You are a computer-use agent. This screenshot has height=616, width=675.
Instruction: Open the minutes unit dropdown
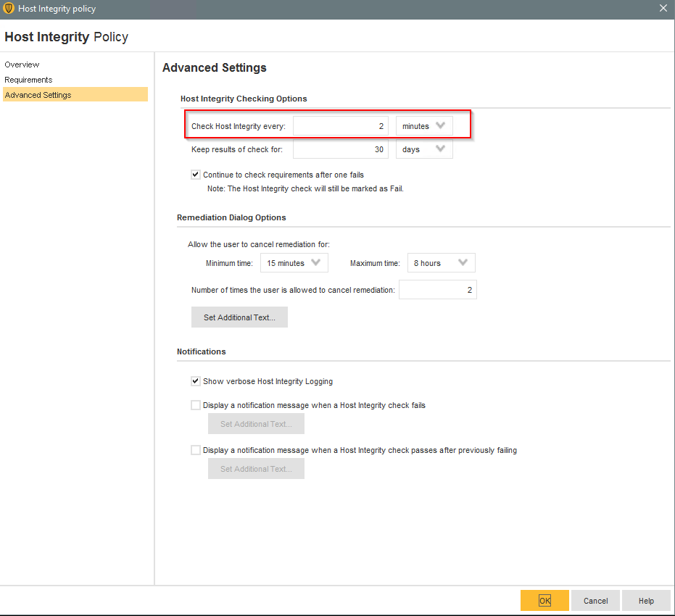[x=424, y=126]
